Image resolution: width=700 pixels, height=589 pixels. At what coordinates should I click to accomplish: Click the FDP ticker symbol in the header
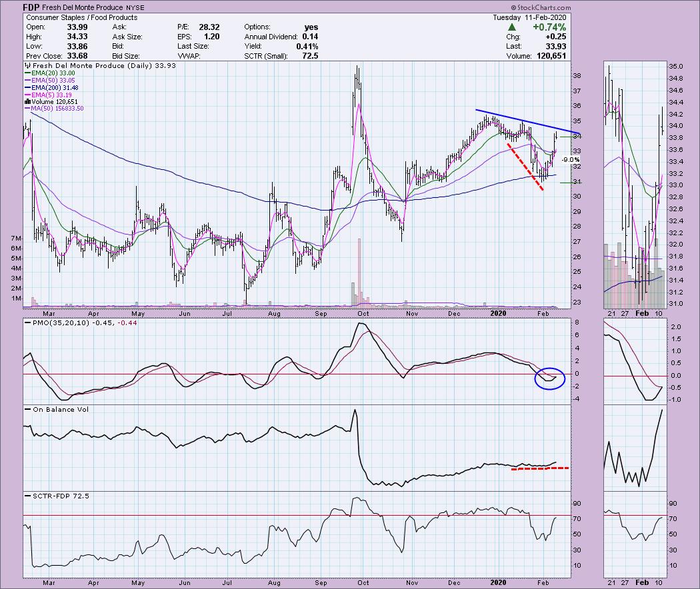pos(31,7)
